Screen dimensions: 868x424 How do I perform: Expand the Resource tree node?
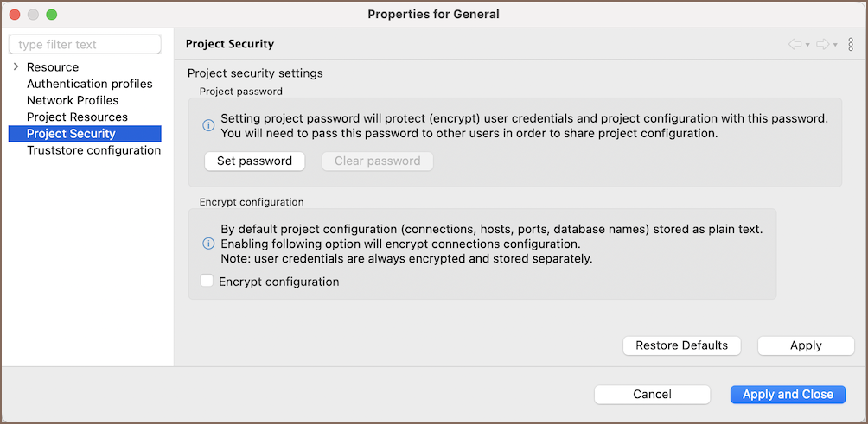click(x=16, y=66)
